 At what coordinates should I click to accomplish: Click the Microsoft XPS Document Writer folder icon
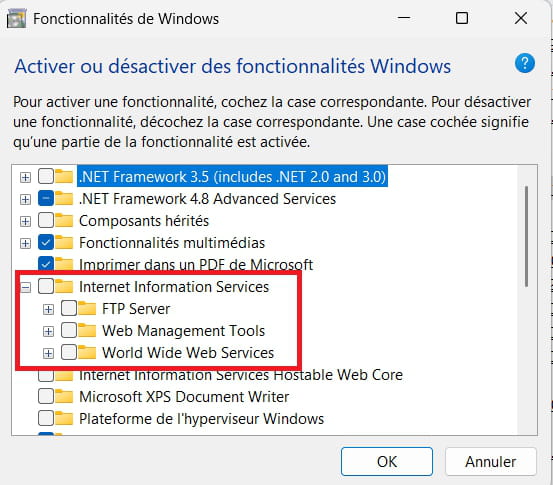pos(64,396)
